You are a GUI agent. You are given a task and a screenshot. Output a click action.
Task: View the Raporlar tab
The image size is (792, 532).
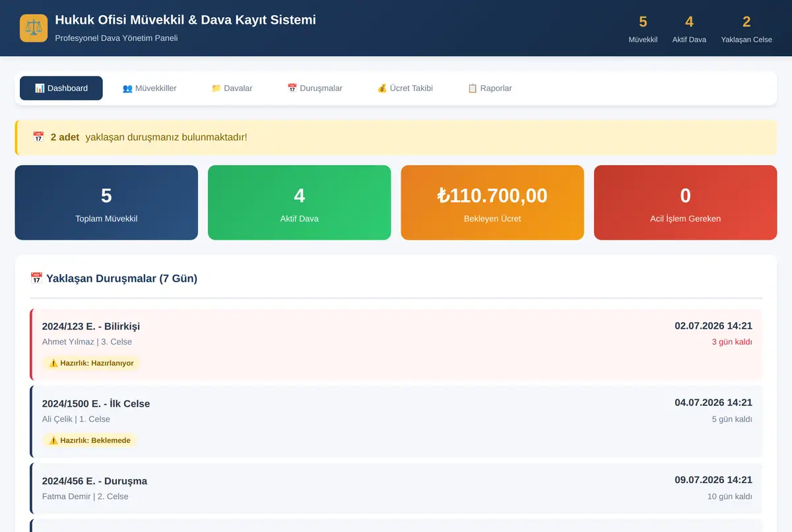490,88
